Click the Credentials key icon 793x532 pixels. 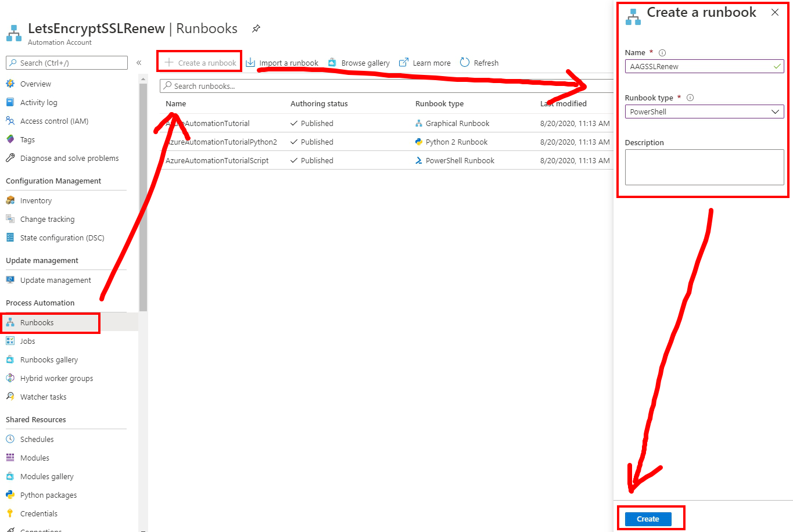click(10, 513)
